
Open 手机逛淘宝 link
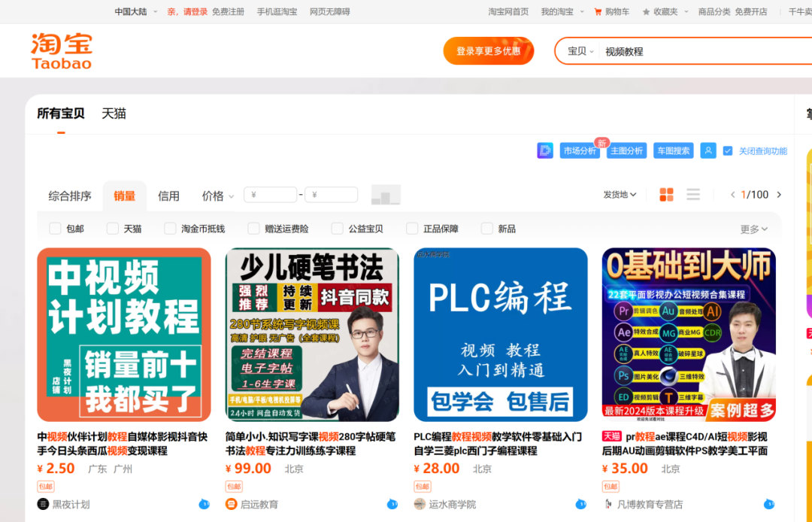277,11
